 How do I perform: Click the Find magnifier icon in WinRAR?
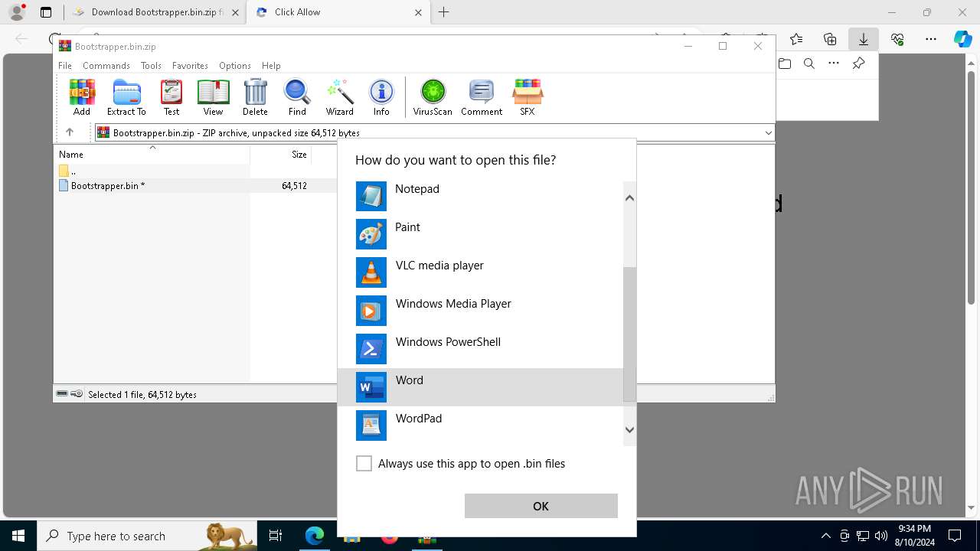click(x=297, y=97)
